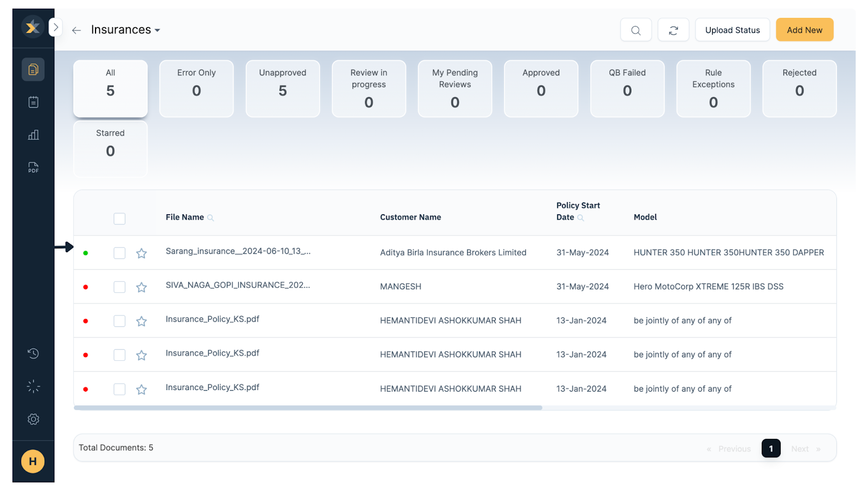
Task: Select the Error Only filter card
Action: 196,88
